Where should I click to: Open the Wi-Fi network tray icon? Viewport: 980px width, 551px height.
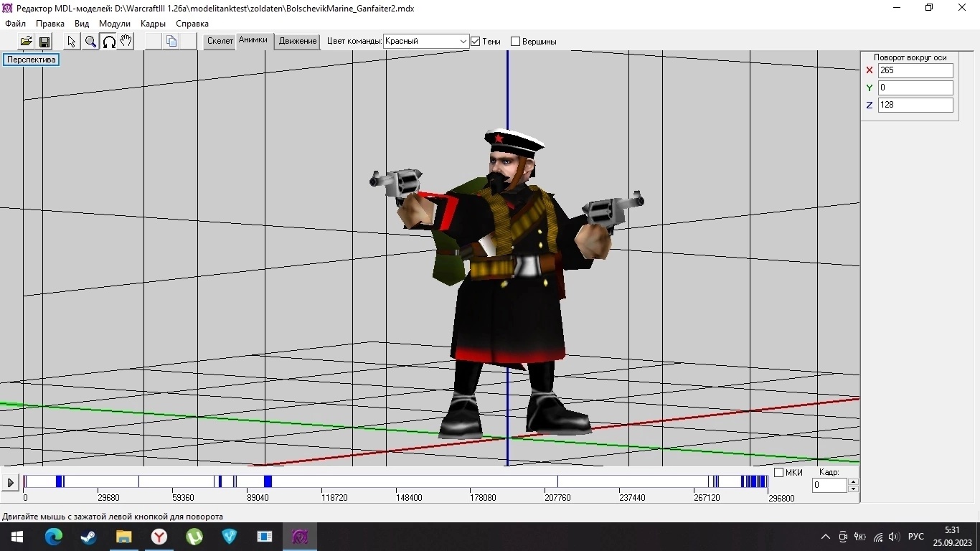tap(877, 537)
